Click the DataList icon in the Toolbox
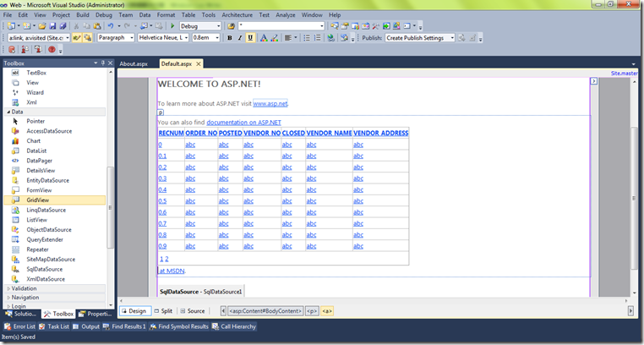The image size is (644, 345). tap(15, 151)
